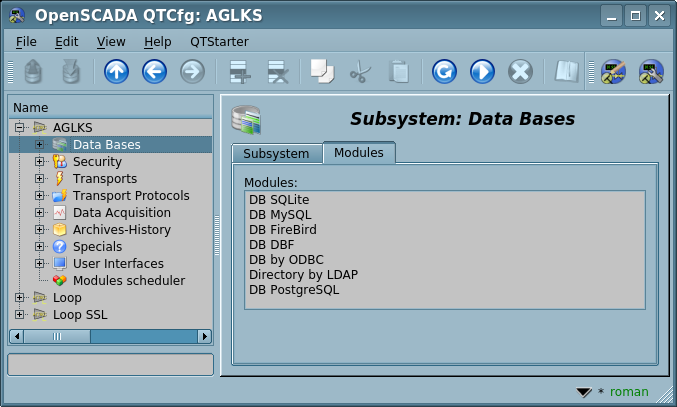677x407 pixels.
Task: Expand the Security tree node
Action: (x=40, y=162)
